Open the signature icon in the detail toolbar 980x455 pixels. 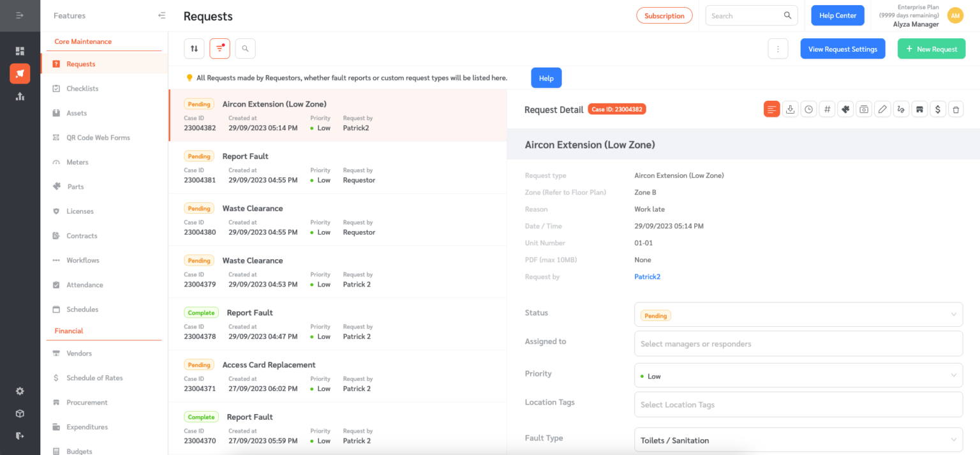[x=901, y=108]
